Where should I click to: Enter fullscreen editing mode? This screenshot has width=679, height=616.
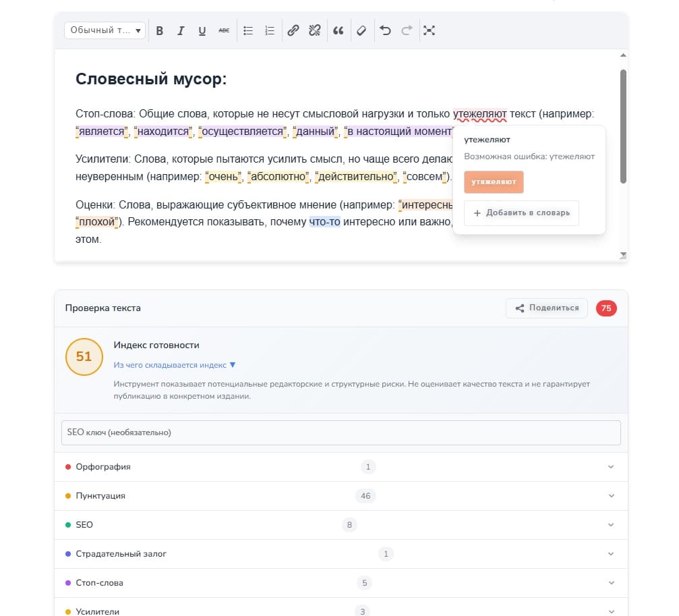[x=430, y=30]
